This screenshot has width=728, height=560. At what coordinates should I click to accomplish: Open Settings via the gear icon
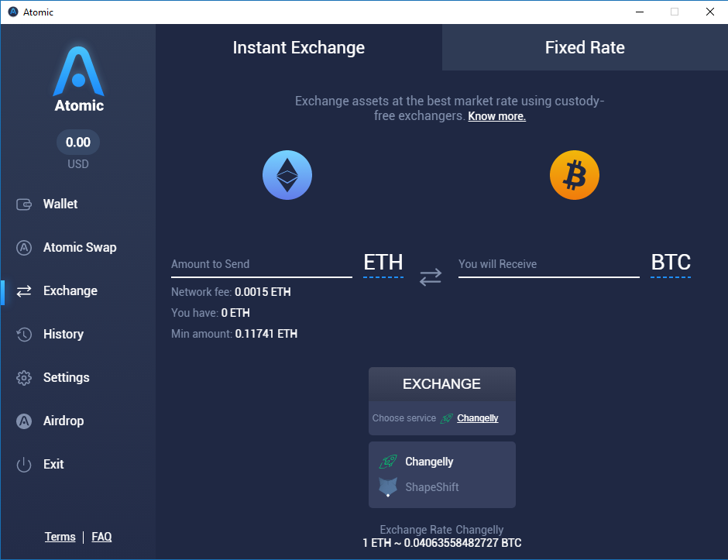click(24, 377)
